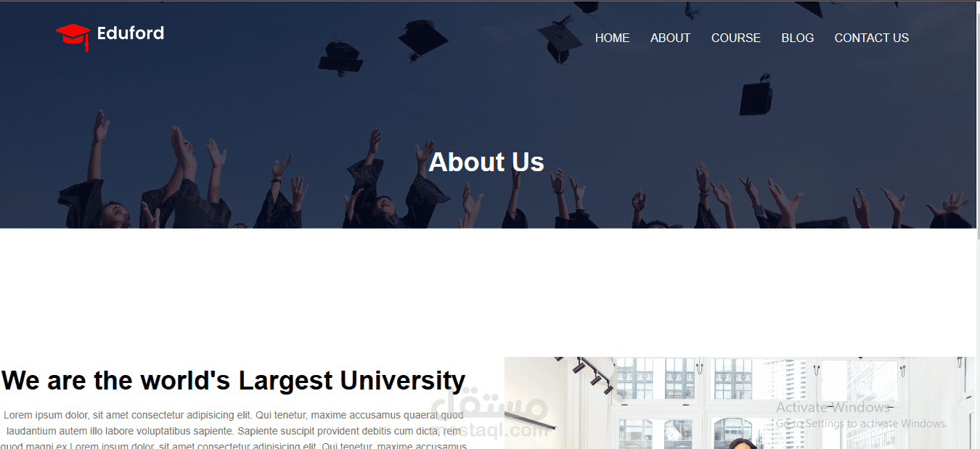Click the graduates' raised hands in the banner
The height and width of the screenshot is (449, 980).
click(x=486, y=181)
